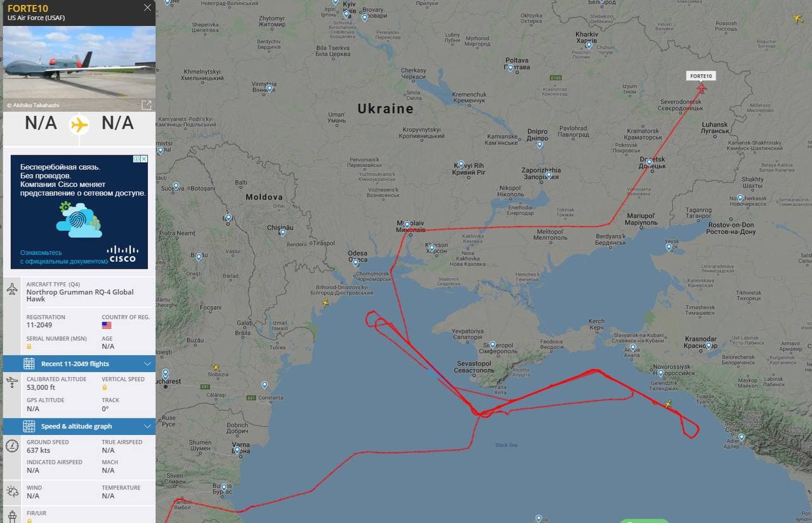This screenshot has width=812, height=523.
Task: Expand the Recent 11-2049 flights section
Action: [79, 363]
